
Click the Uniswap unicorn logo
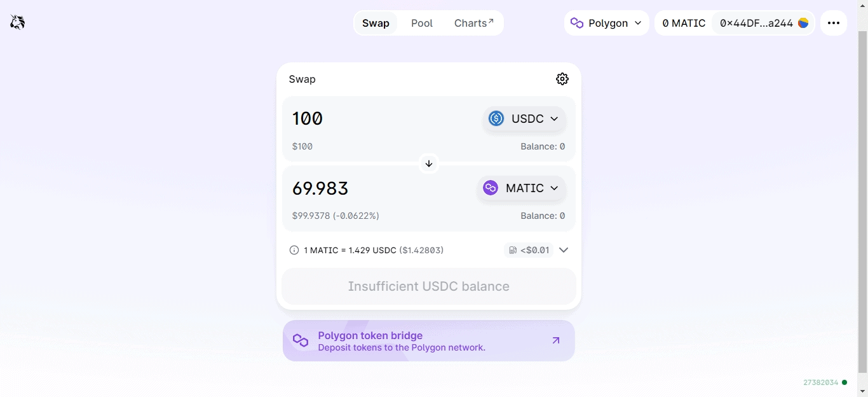(x=17, y=23)
